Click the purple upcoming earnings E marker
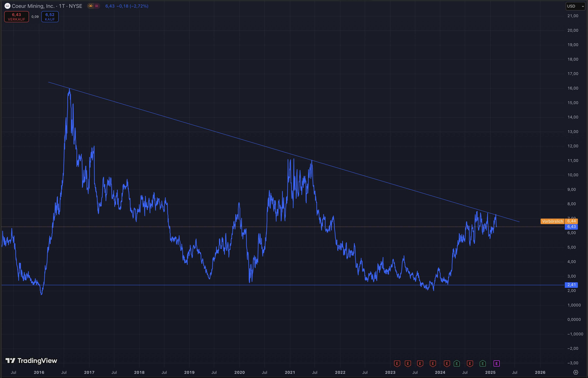The width and height of the screenshot is (588, 378). click(x=496, y=363)
